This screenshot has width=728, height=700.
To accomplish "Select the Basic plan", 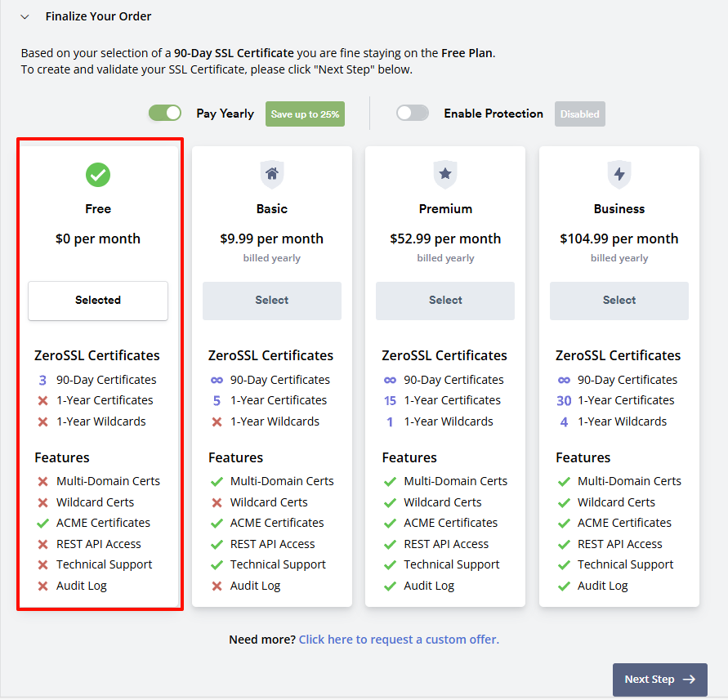I will 271,301.
